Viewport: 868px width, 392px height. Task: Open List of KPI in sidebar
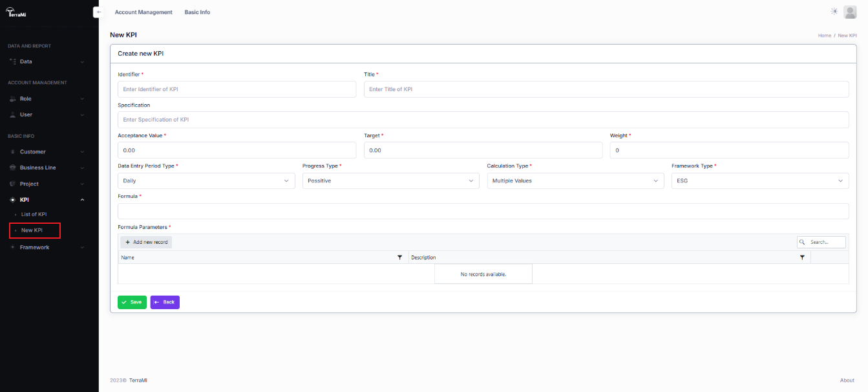[34, 214]
